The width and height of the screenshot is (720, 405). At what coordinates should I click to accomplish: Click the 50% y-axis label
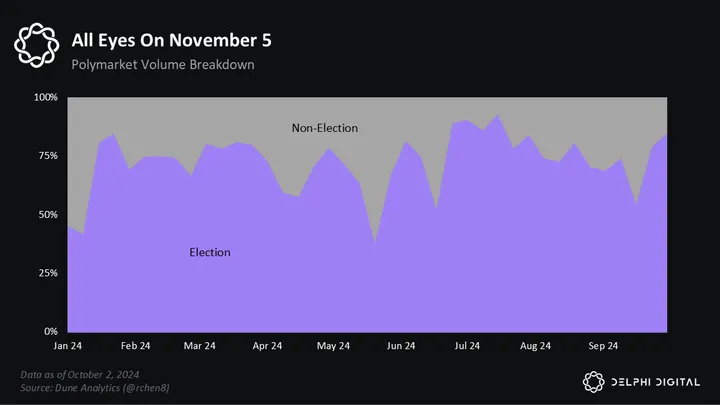[x=48, y=215]
